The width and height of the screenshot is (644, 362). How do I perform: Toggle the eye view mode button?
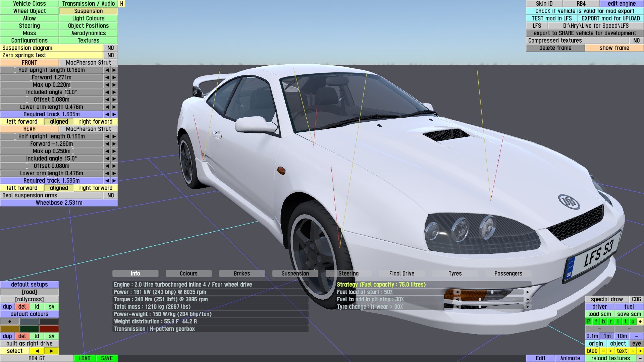636,344
